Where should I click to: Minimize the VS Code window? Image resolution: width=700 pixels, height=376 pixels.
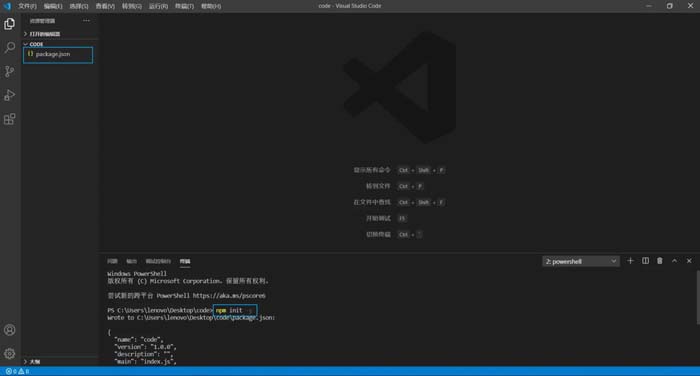tap(649, 6)
